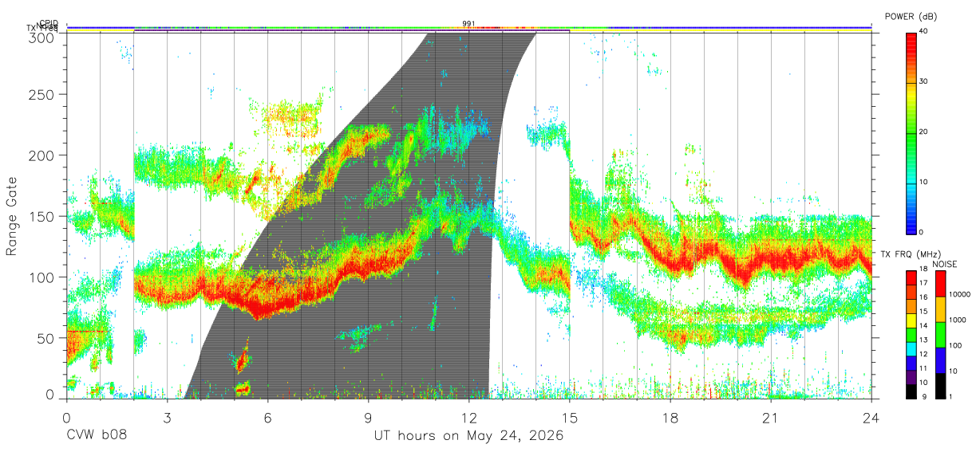Click the Range Gate y-axis title
This screenshot has width=980, height=452.
(12, 217)
